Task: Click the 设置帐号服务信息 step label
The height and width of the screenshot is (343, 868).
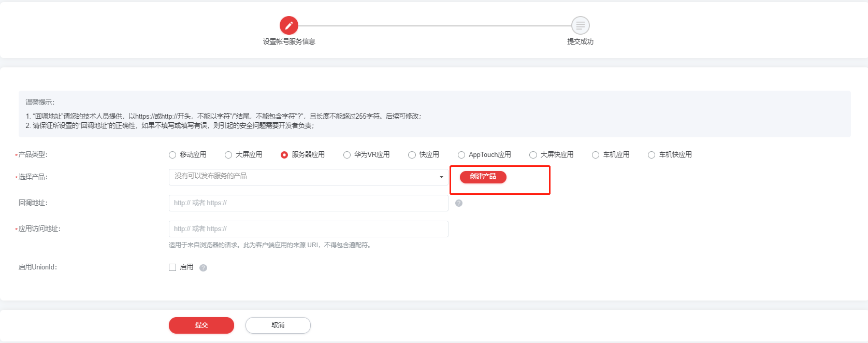Action: click(x=289, y=41)
